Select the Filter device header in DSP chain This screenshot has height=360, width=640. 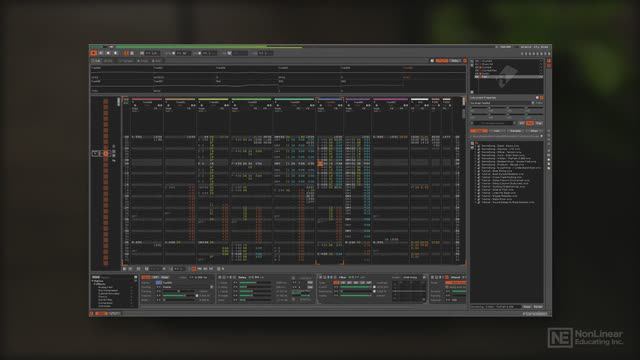(342, 278)
